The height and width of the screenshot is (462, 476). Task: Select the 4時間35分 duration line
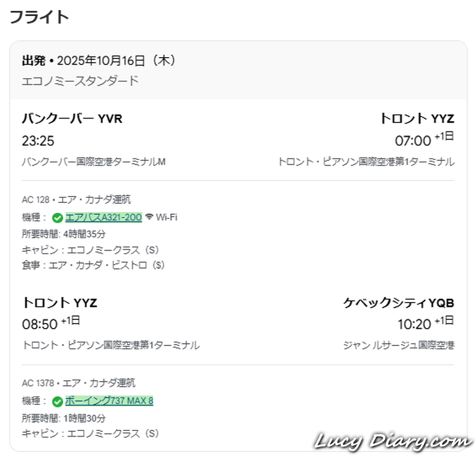(64, 234)
